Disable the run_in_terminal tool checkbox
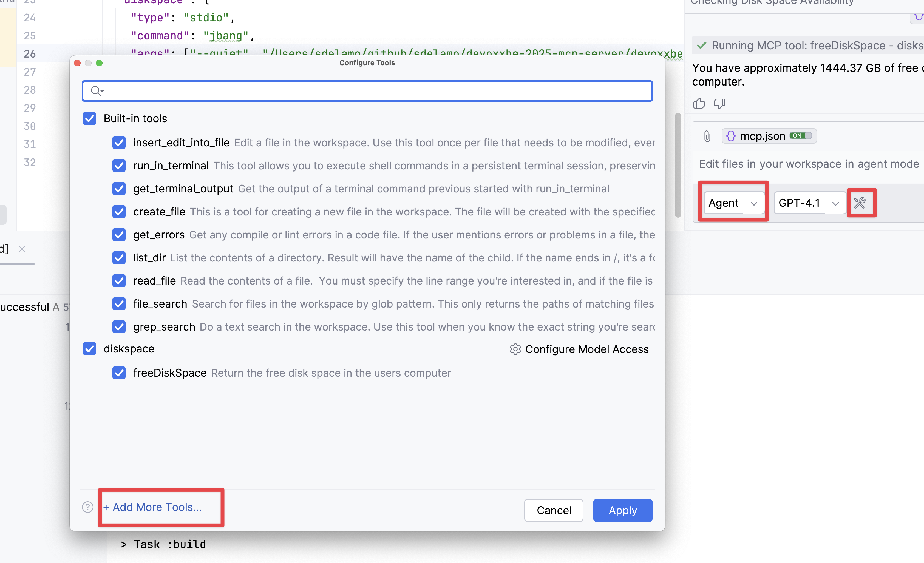Viewport: 924px width, 563px height. pos(119,166)
